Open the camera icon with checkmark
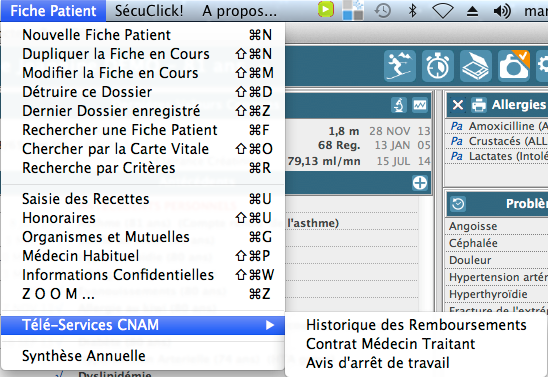548x377 pixels. [514, 66]
